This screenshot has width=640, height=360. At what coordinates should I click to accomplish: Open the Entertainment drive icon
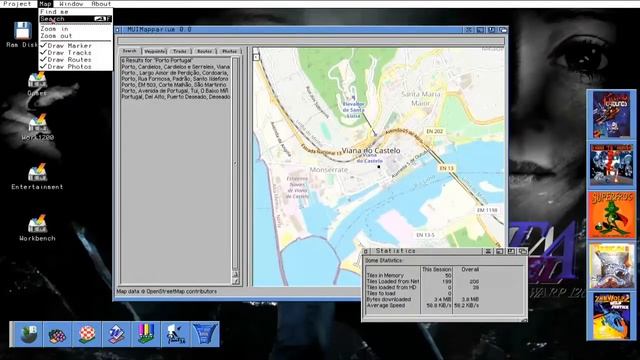click(38, 172)
